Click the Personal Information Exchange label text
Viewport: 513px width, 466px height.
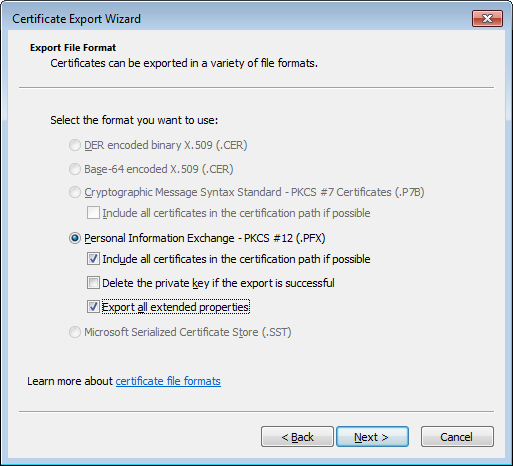click(x=205, y=238)
